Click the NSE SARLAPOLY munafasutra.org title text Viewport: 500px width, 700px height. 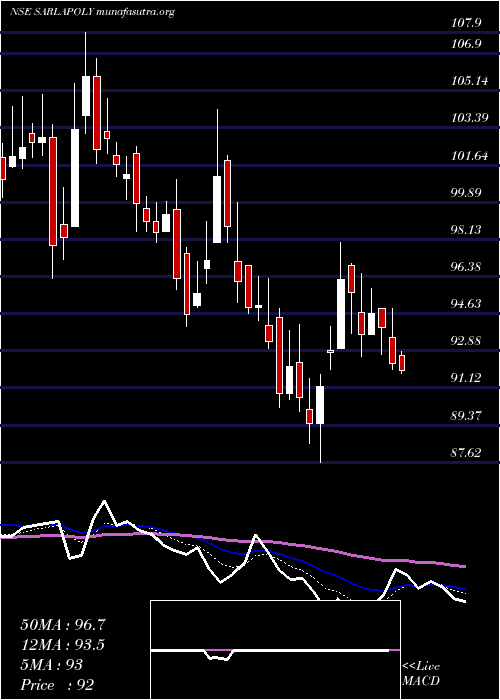click(x=92, y=12)
